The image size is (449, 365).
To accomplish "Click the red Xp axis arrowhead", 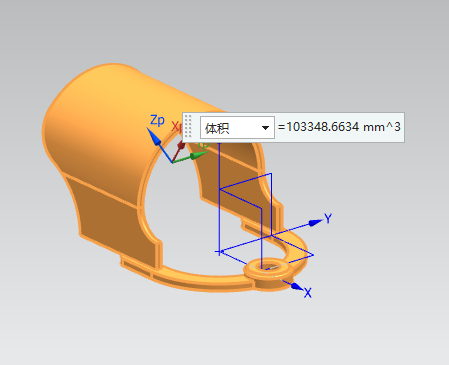I will 181,145.
